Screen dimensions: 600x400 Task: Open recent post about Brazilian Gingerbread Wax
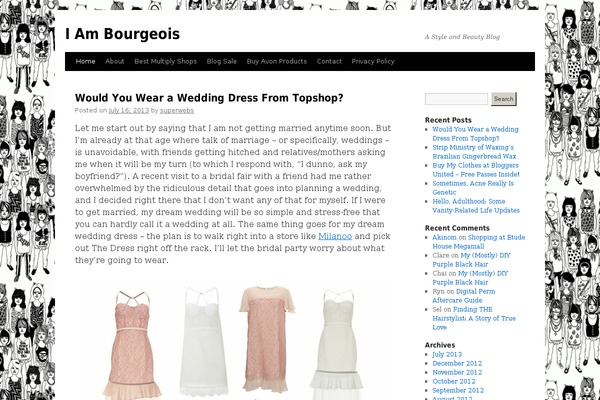[474, 152]
